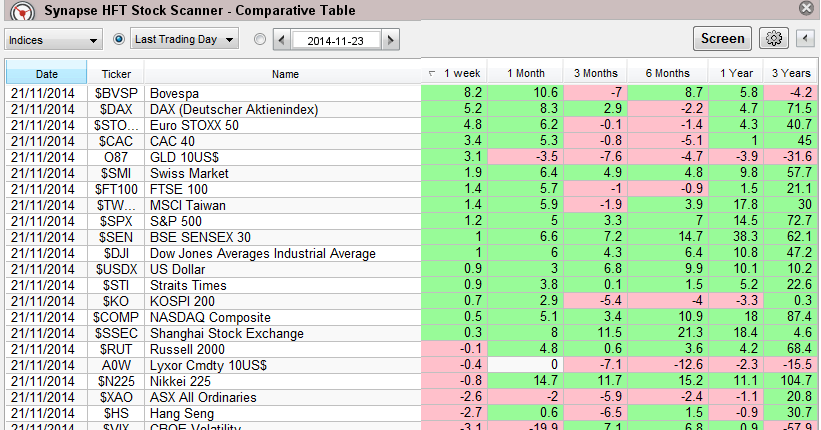Image resolution: width=821 pixels, height=430 pixels.
Task: Sort by the 1 Month column header
Action: coord(527,73)
